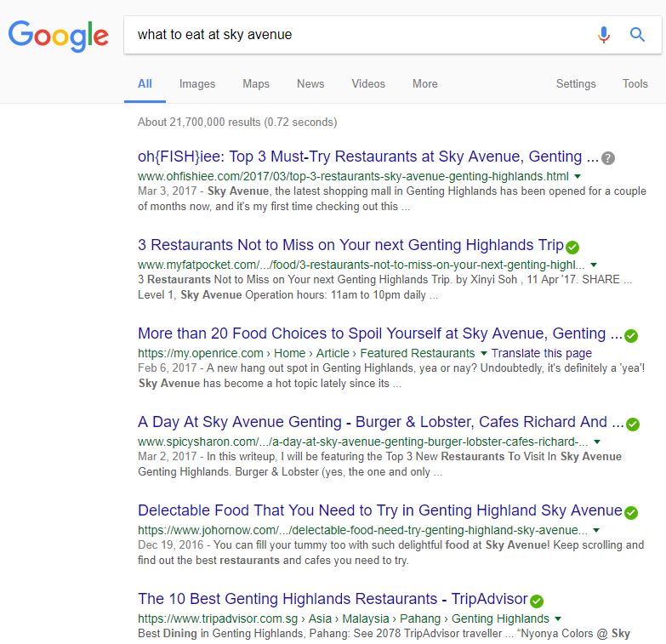
Task: Click the blue magnifier search icon
Action: point(637,34)
